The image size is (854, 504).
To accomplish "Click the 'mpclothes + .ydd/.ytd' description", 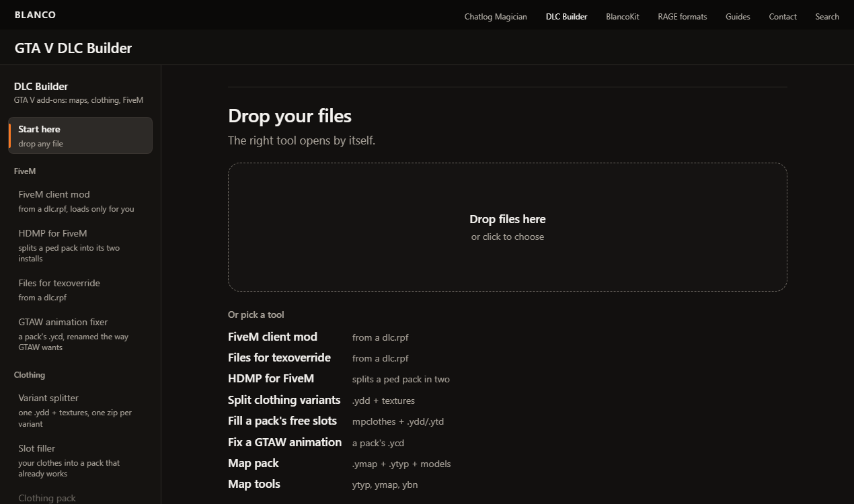I will (x=398, y=421).
